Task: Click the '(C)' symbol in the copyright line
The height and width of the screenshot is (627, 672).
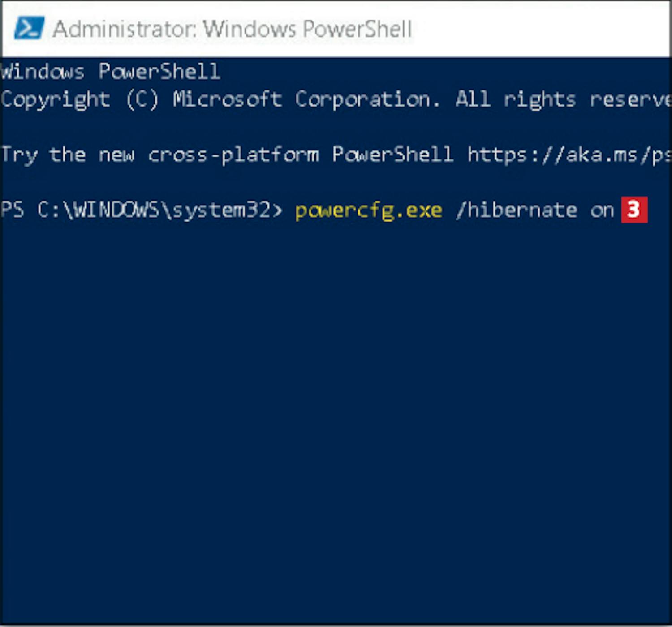Action: pos(142,99)
